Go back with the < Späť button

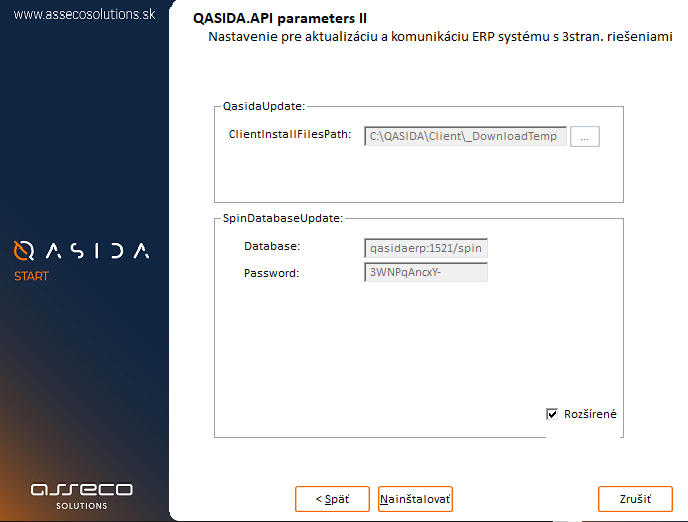click(x=332, y=499)
